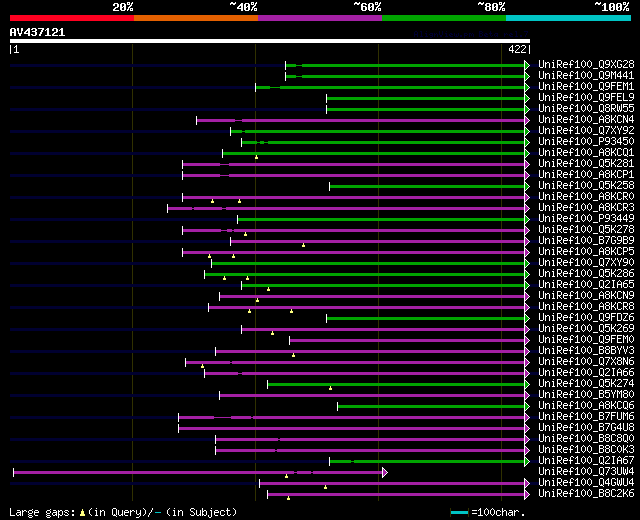Image resolution: width=640 pixels, height=520 pixels.
Task: Click the UniRef100_Q5K286 label
Action: 586,273
